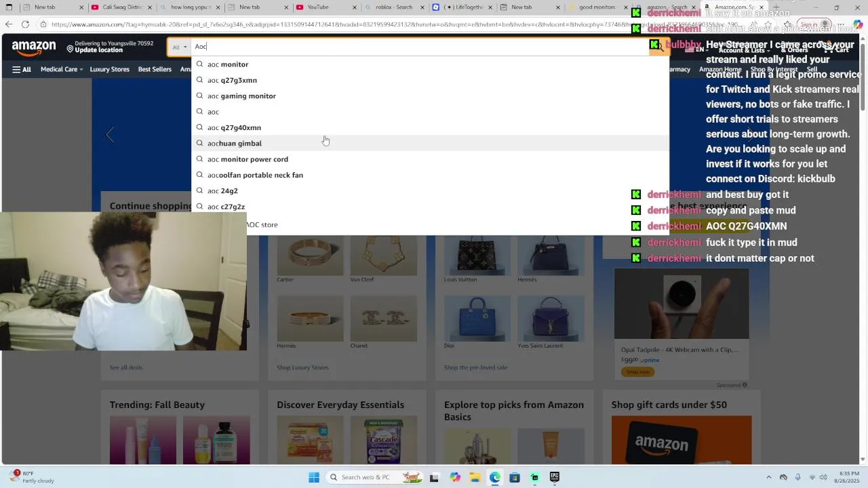Reload the page with the refresh icon
The image size is (868, 488).
25,24
